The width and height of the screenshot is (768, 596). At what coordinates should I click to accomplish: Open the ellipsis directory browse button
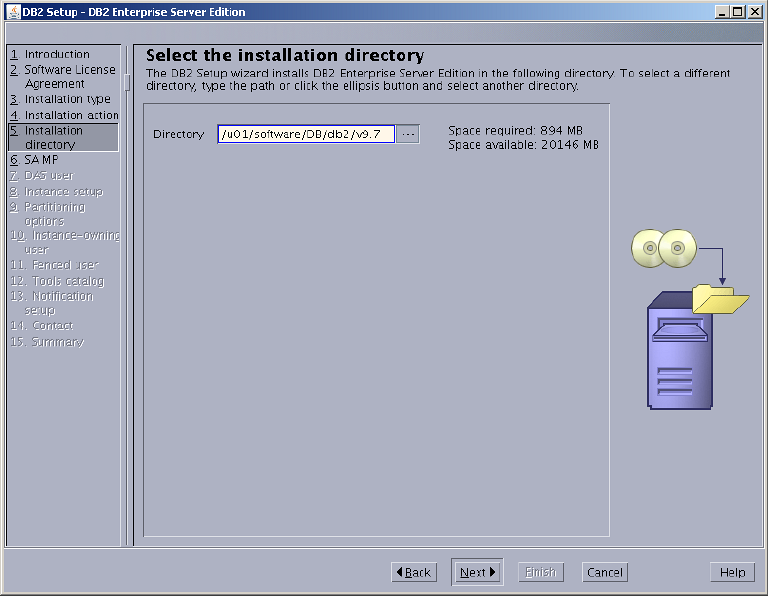click(408, 134)
